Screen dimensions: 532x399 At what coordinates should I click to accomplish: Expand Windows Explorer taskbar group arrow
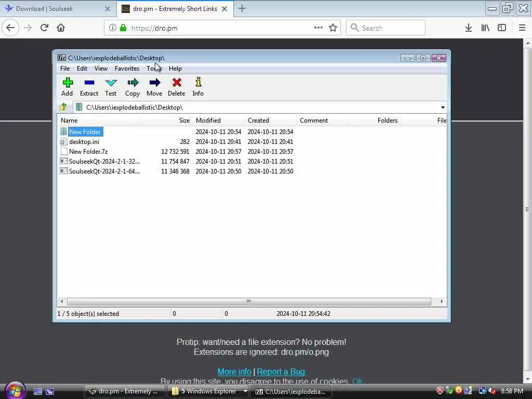pos(245,391)
